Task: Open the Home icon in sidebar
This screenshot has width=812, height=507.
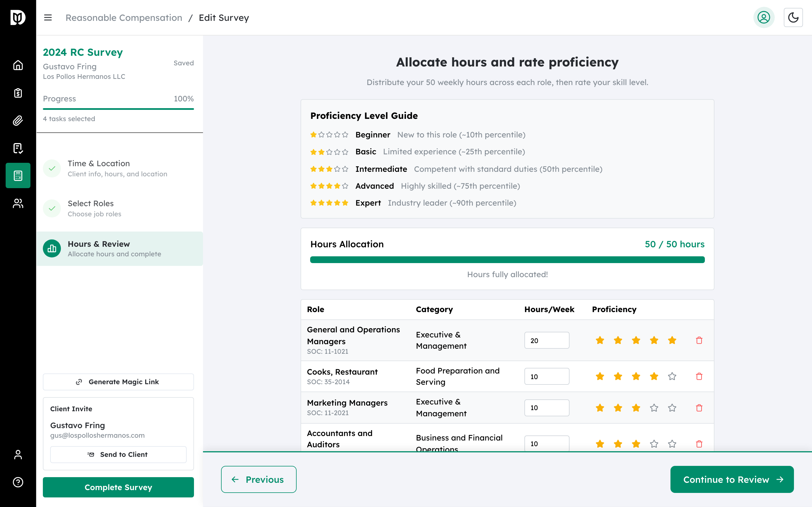Action: click(17, 65)
